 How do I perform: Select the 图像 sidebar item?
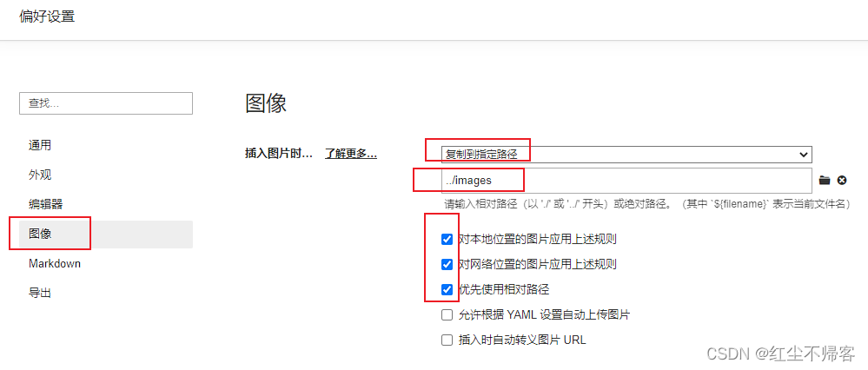(106, 235)
